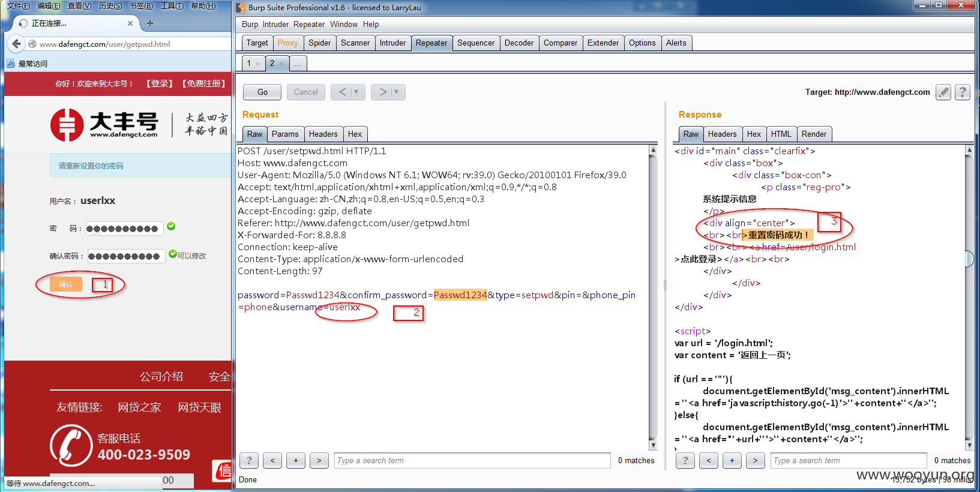Screen dimensions: 980x492
Task: Click the 公司介绍 footer link
Action: (161, 376)
